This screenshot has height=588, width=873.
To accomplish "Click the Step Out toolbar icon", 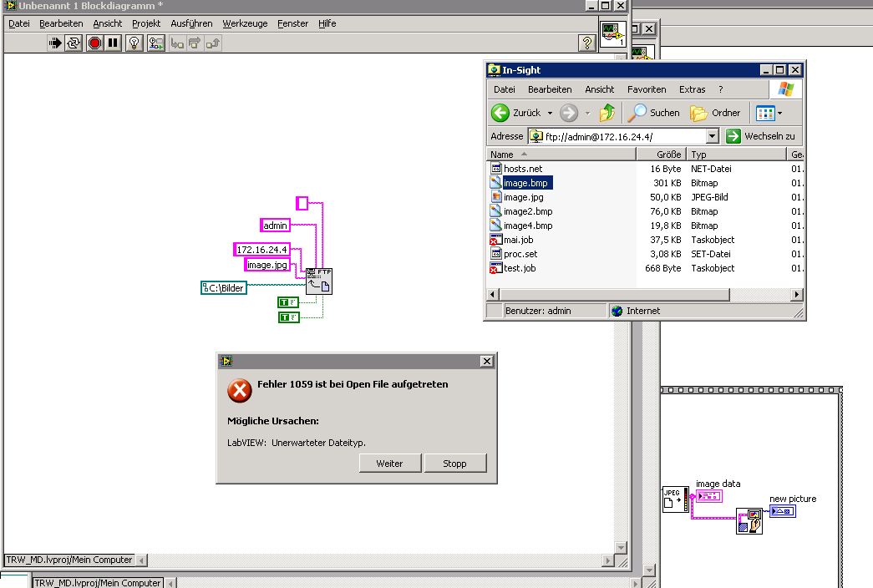I will point(213,43).
